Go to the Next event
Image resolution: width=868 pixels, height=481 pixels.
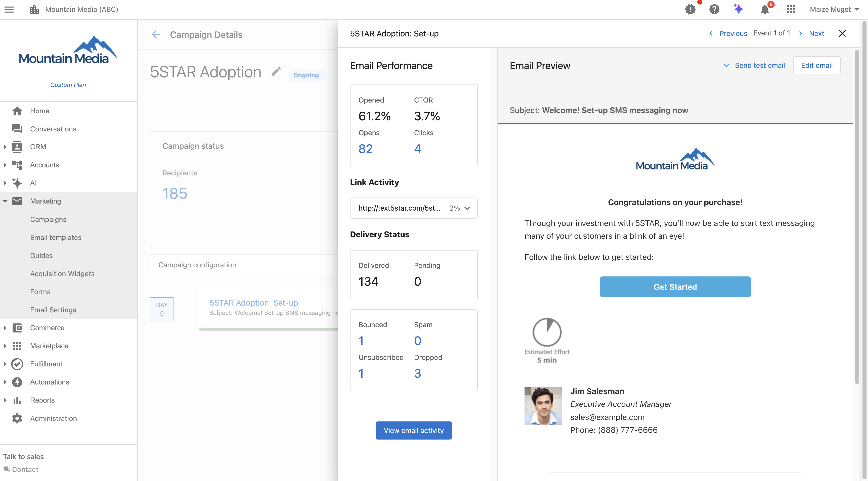[x=811, y=33]
